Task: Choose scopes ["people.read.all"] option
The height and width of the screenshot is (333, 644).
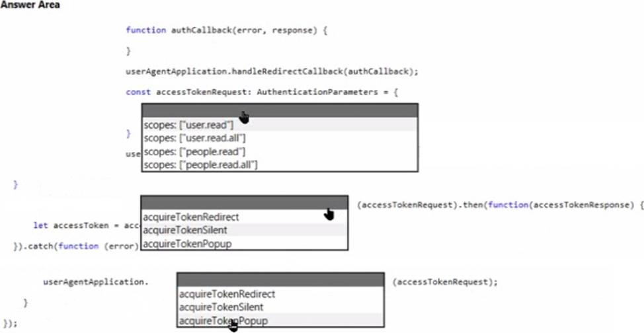Action: coord(280,165)
